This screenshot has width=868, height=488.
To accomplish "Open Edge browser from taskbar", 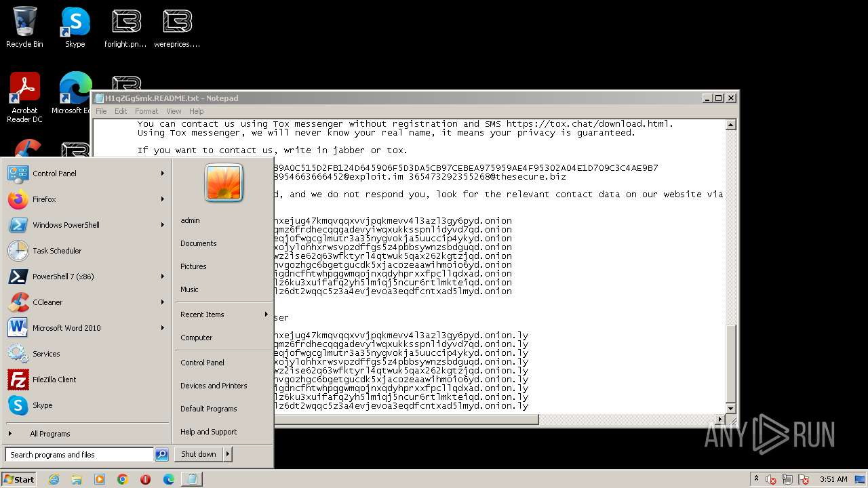I will pyautogui.click(x=169, y=479).
